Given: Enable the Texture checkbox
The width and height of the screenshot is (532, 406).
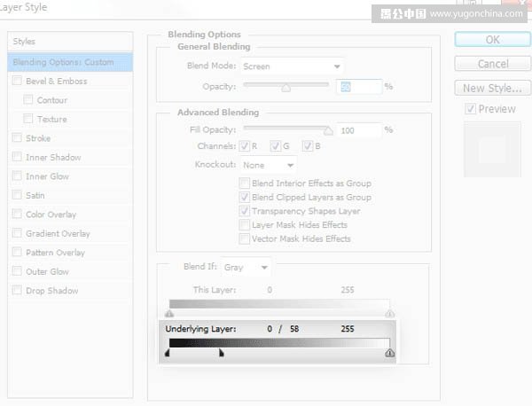Looking at the screenshot, I should pyautogui.click(x=28, y=119).
